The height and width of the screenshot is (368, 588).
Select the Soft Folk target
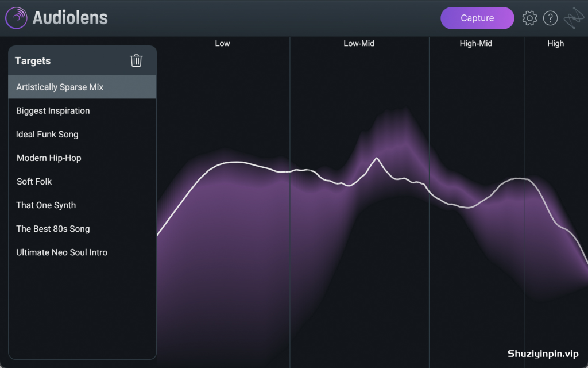pyautogui.click(x=82, y=181)
